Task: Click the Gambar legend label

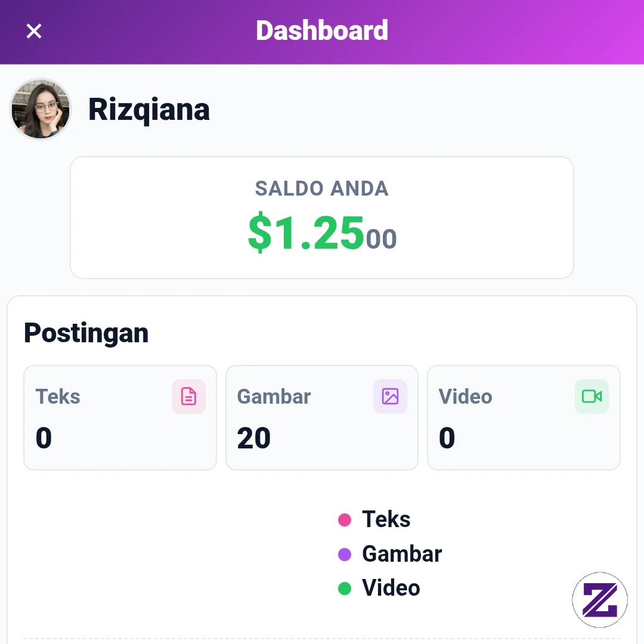Action: coord(402,553)
